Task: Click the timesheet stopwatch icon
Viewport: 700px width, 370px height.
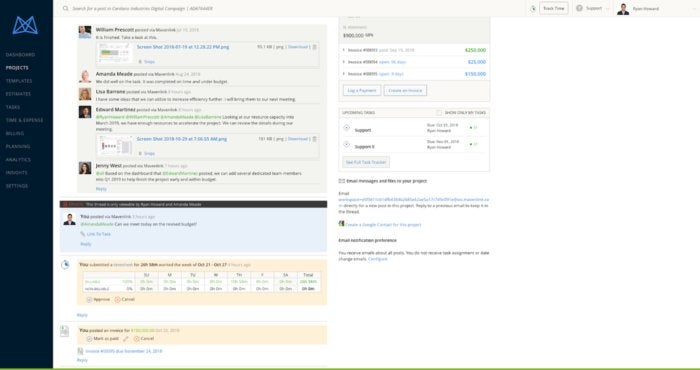Action: tap(65, 265)
